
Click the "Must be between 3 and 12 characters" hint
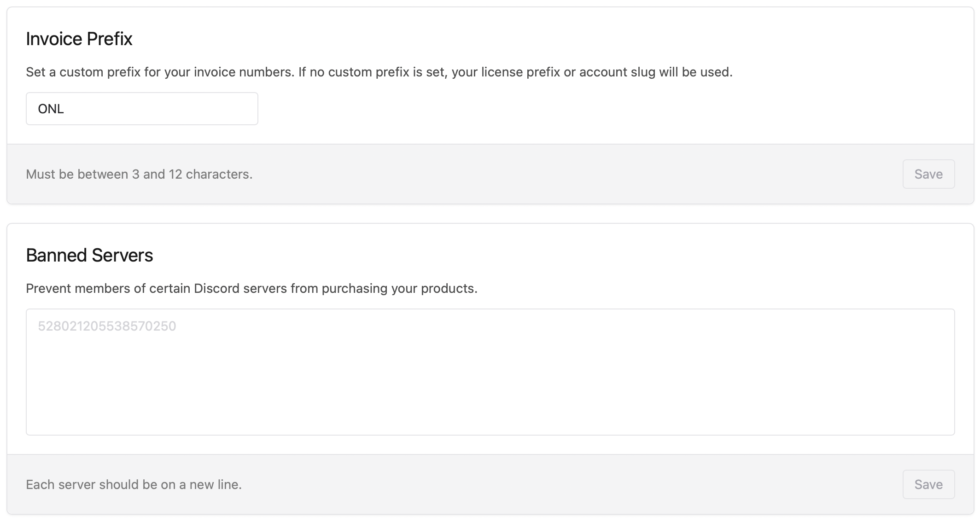139,174
